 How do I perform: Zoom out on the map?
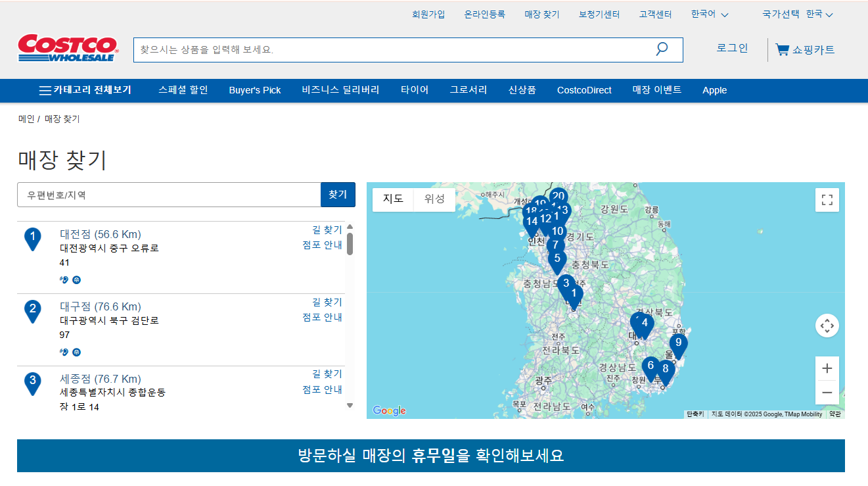click(827, 393)
